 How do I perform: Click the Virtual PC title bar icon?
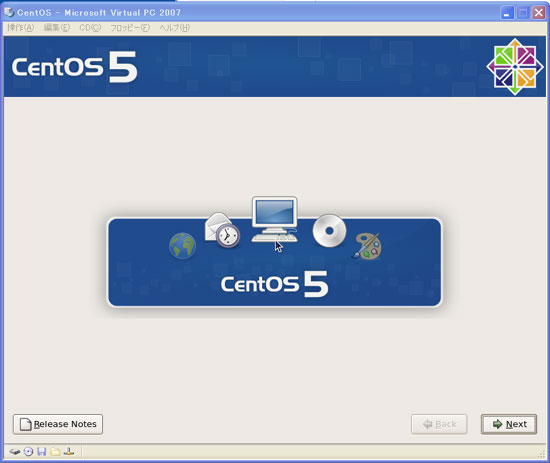click(x=9, y=12)
